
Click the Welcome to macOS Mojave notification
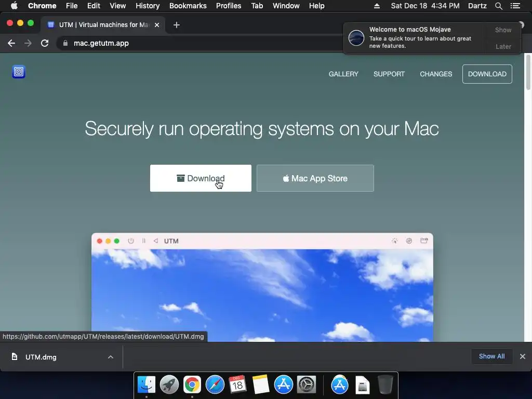point(415,38)
